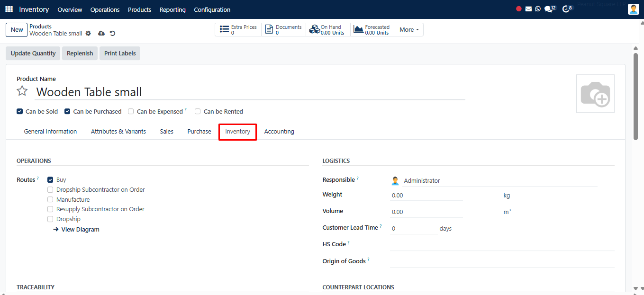Open activities clock icon with 8 badge

[567, 9]
